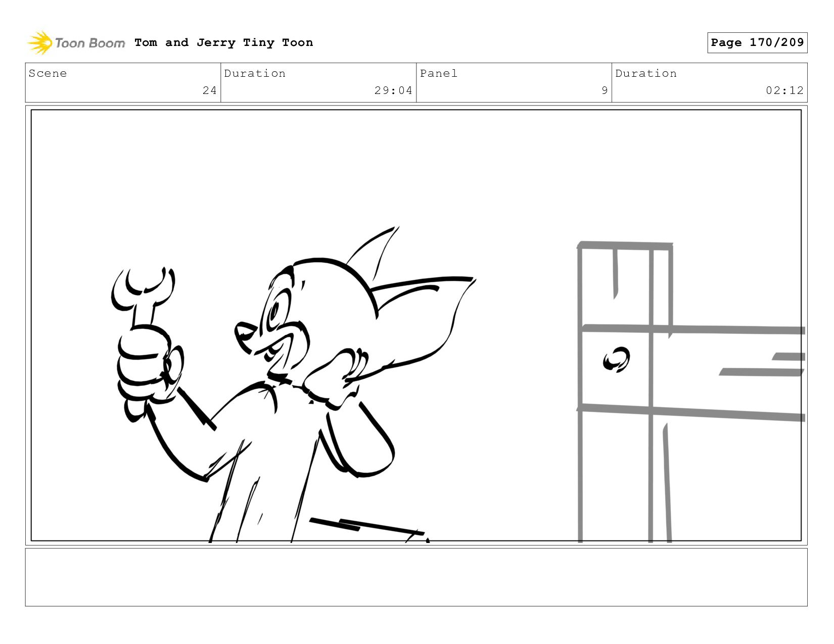Click the "Duration" label above 29:04
The image size is (834, 644).
pyautogui.click(x=255, y=73)
